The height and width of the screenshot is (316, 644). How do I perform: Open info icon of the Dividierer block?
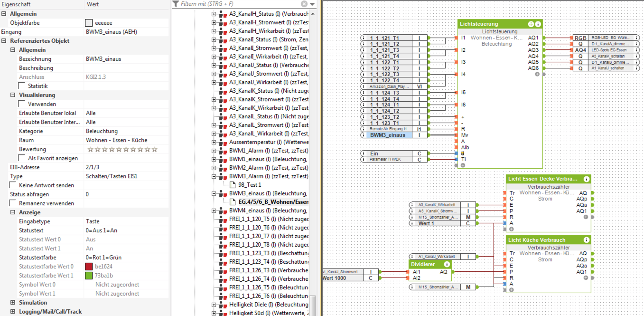pos(447,264)
